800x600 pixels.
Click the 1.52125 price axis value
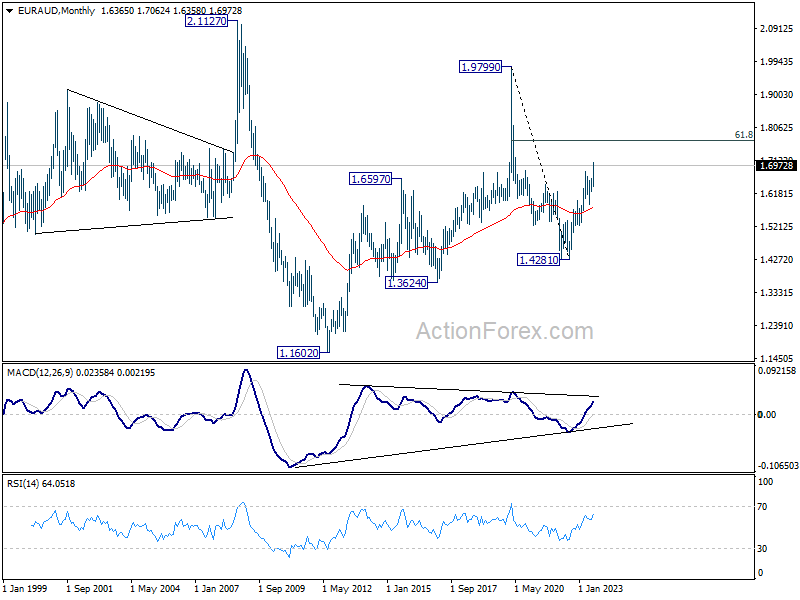pos(777,227)
